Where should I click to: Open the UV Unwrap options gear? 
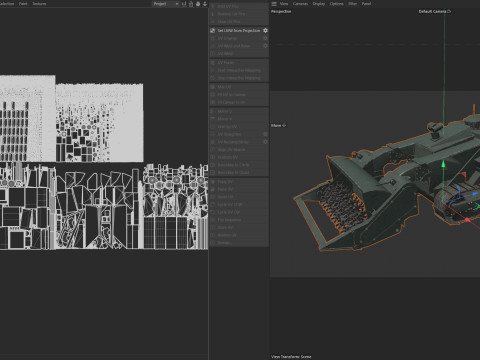click(265, 38)
